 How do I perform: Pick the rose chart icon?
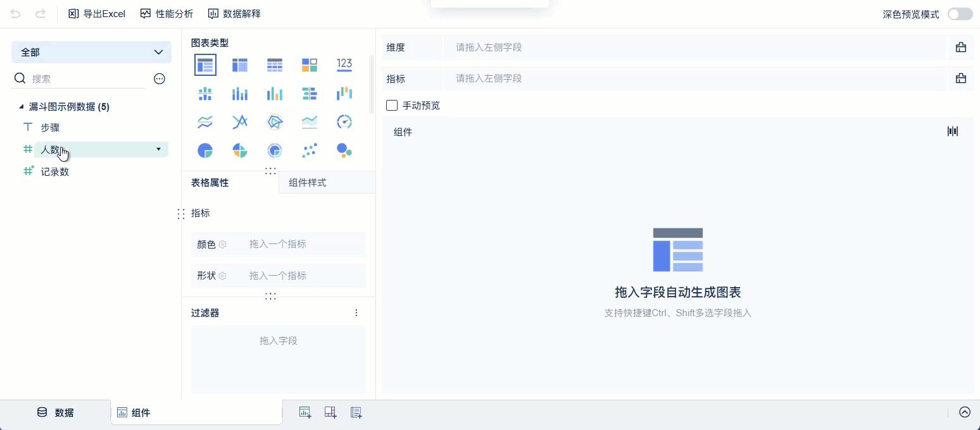(240, 150)
